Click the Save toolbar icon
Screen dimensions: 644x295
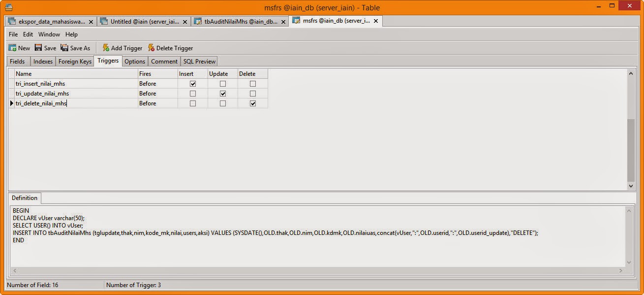(x=38, y=48)
